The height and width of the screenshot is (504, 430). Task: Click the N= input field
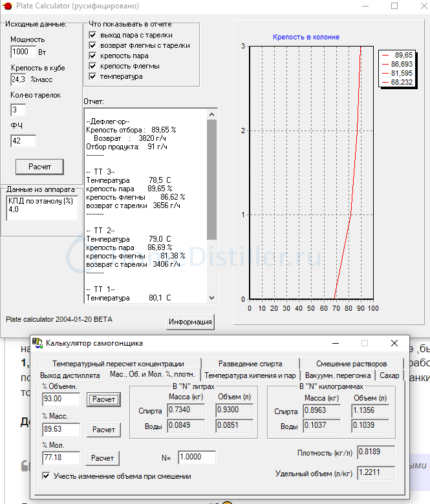197,457
